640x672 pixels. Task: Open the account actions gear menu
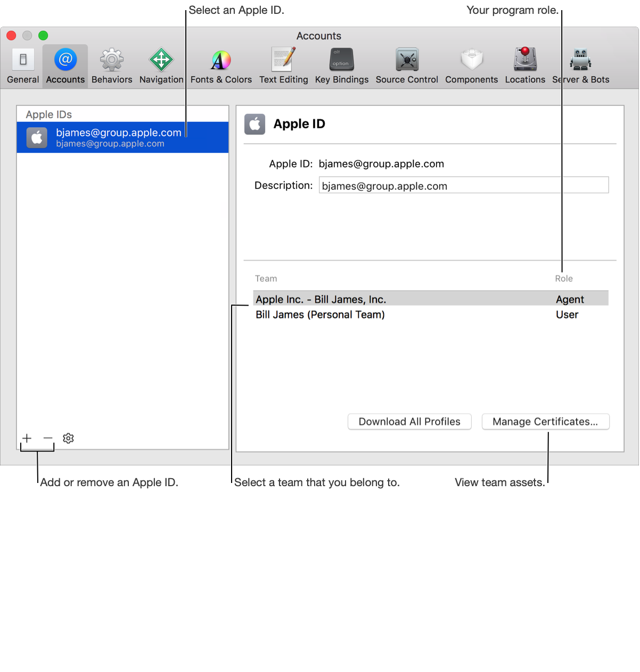(x=68, y=438)
